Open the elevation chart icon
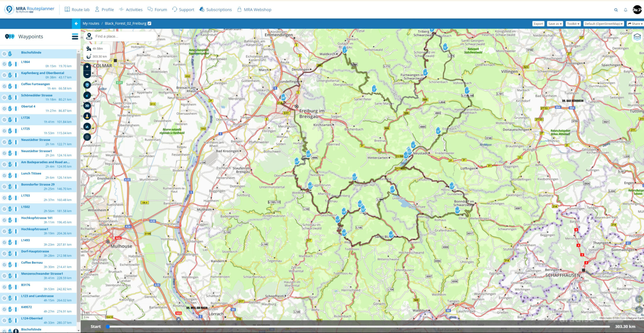The width and height of the screenshot is (644, 333). [87, 126]
